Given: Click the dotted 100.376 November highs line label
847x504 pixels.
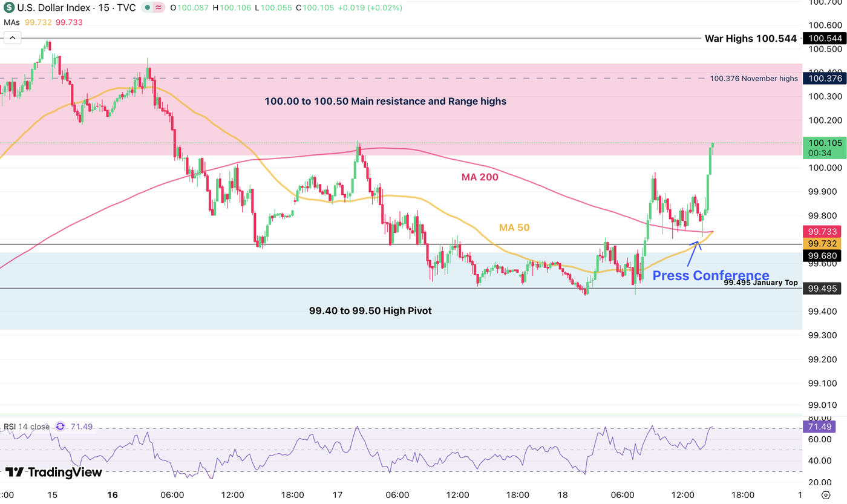Looking at the screenshot, I should click(x=753, y=78).
